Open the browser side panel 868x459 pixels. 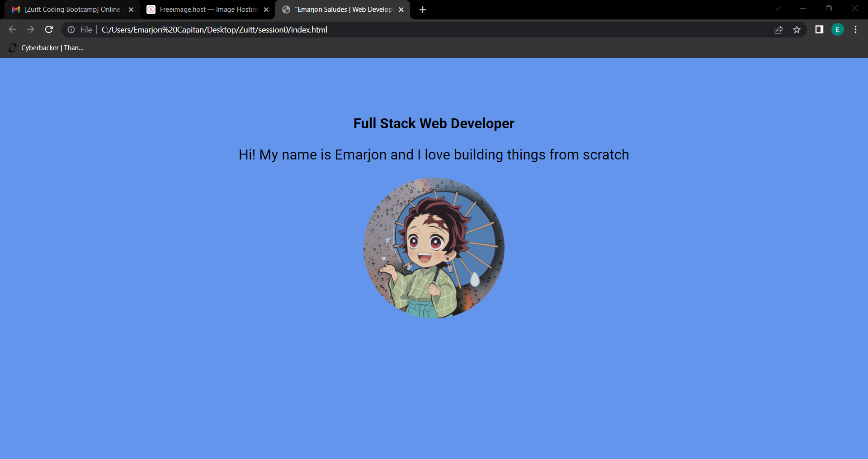pyautogui.click(x=819, y=29)
